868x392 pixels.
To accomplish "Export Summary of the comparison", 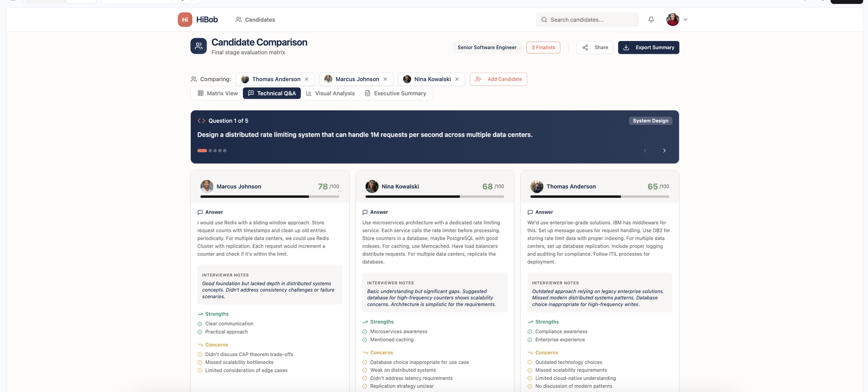I will [649, 47].
